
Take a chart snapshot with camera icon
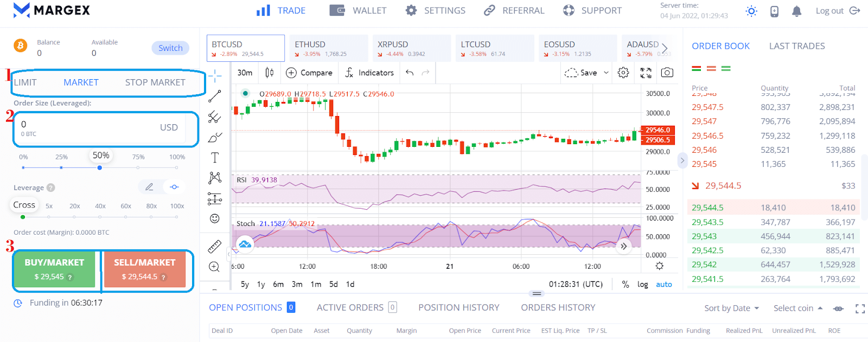667,73
